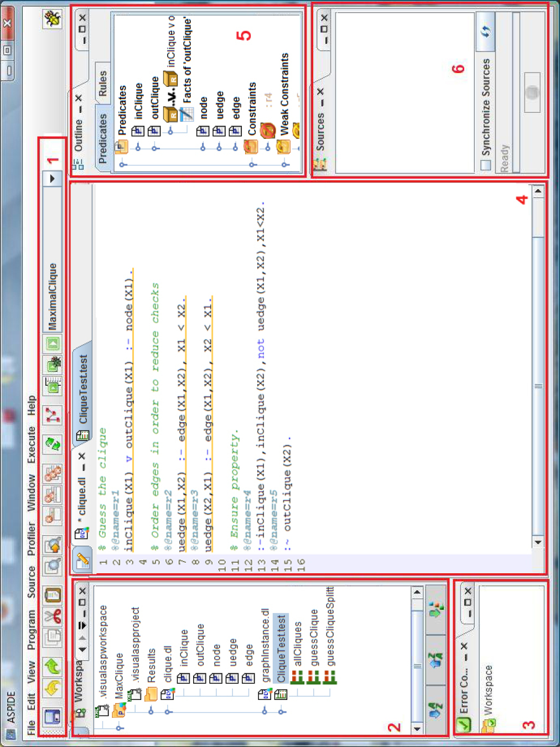The height and width of the screenshot is (747, 560).
Task: Click the double-cross remove items toolbar icon
Action: (x=53, y=495)
